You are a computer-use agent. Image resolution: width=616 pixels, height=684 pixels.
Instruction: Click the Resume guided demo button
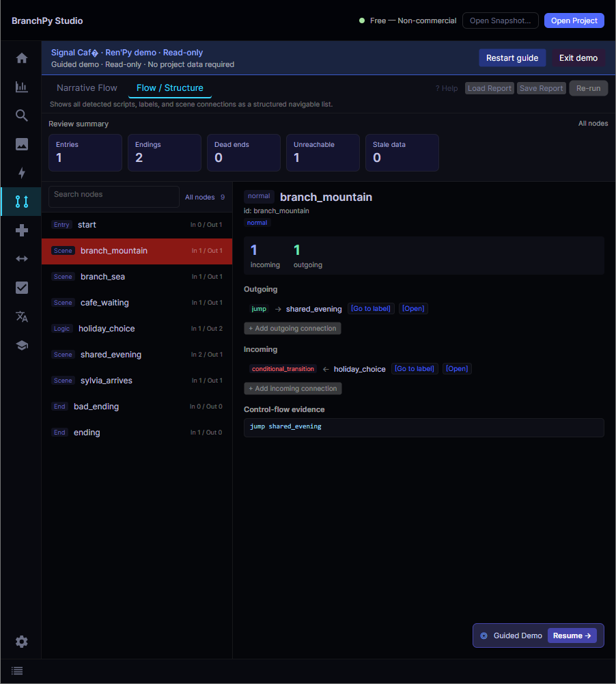point(572,635)
